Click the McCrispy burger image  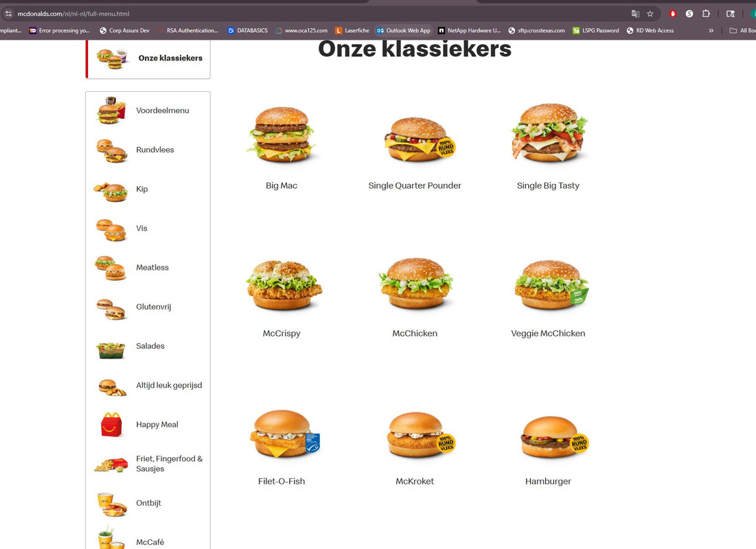[284, 285]
